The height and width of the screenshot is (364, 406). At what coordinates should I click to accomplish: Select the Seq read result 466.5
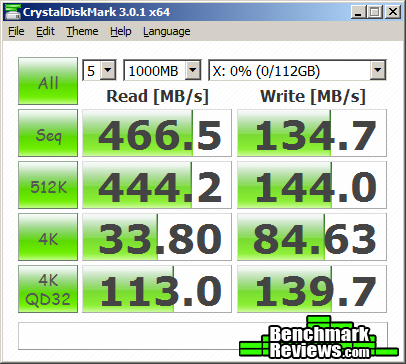[157, 133]
